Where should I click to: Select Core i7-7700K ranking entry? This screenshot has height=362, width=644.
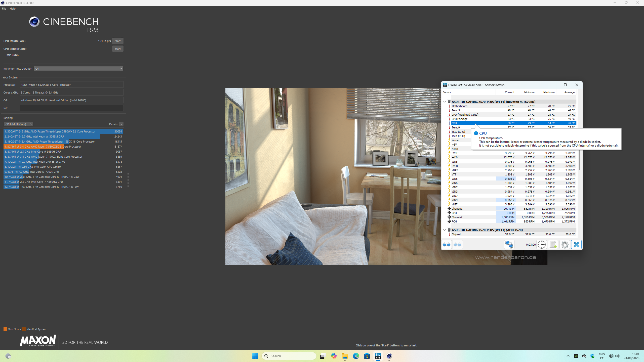63,172
